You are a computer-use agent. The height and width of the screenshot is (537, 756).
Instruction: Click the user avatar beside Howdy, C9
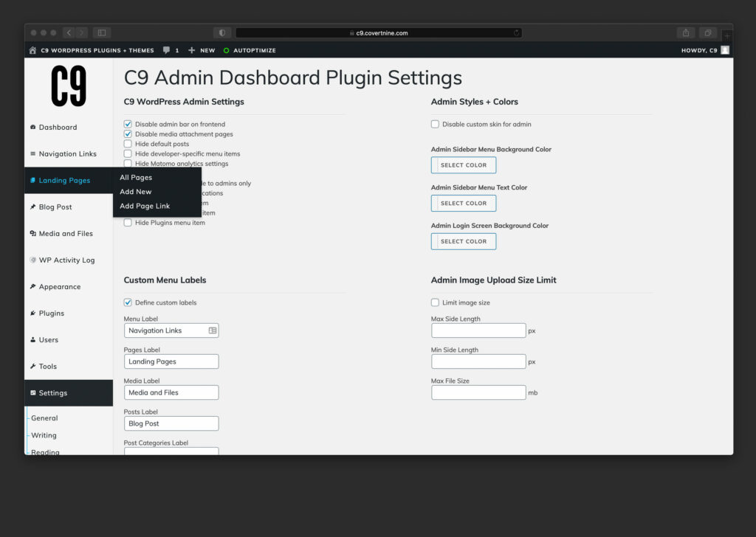coord(725,50)
